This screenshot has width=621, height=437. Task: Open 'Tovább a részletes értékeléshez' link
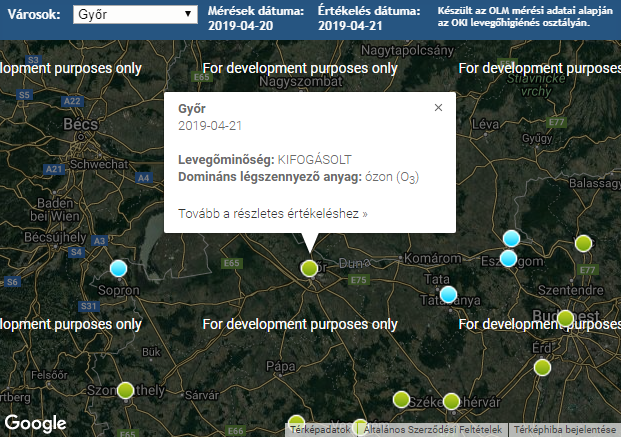click(x=273, y=214)
